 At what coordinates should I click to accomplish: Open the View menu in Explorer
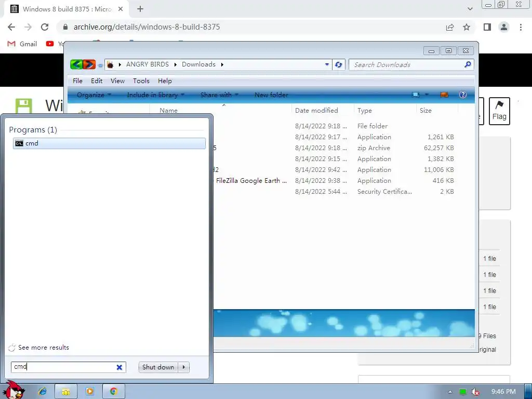pyautogui.click(x=117, y=81)
